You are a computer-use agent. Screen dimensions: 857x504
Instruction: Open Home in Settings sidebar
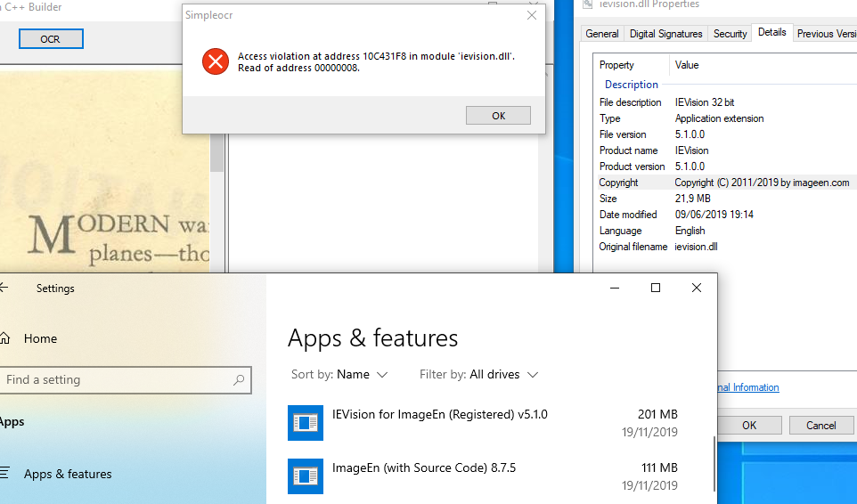(x=40, y=338)
